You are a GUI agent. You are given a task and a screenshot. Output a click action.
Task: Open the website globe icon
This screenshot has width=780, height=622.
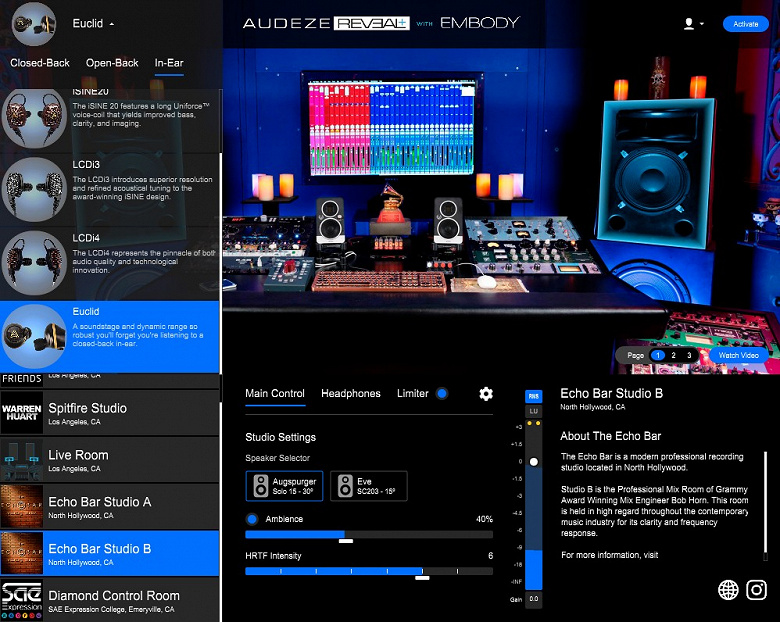point(728,590)
